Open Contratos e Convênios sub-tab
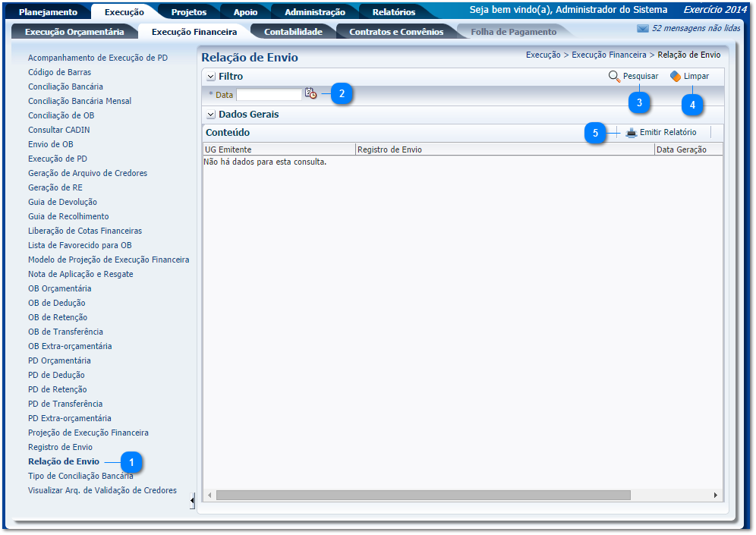This screenshot has width=756, height=535. (396, 32)
